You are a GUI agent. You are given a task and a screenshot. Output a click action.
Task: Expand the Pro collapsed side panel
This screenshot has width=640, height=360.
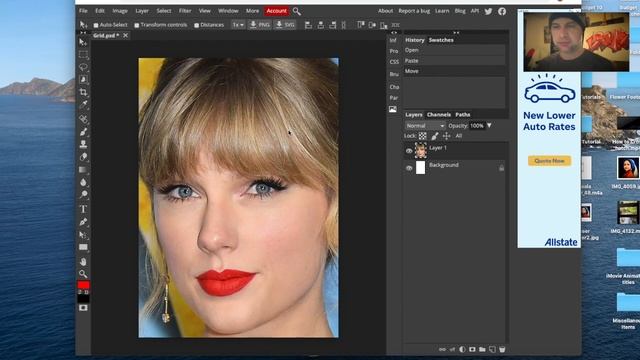point(393,51)
